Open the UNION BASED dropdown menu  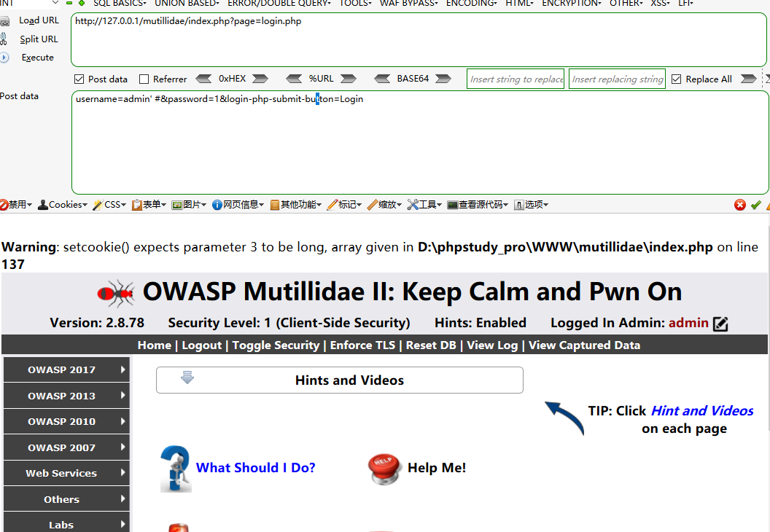187,3
